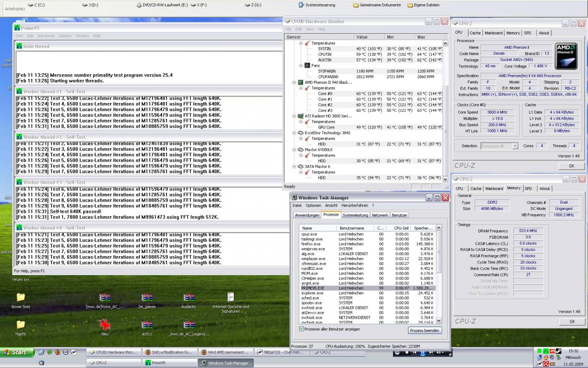The image size is (588, 368).
Task: Open Mainboard tab in upper CPU-Z window
Action: tap(493, 33)
